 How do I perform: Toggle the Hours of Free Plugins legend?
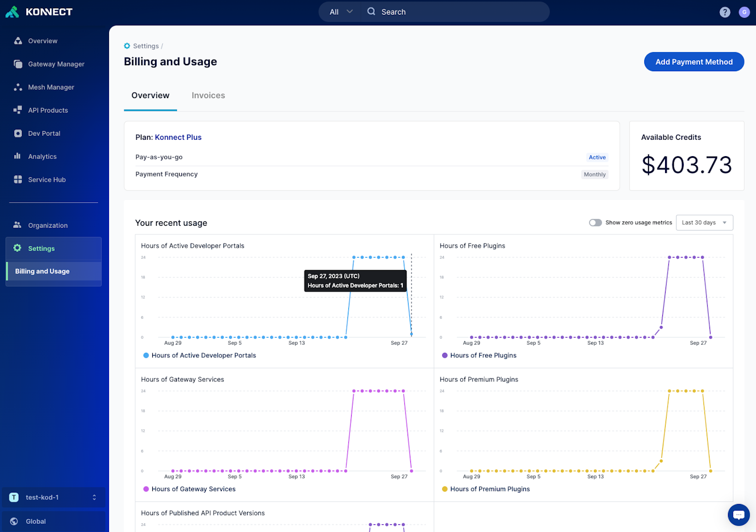[479, 355]
